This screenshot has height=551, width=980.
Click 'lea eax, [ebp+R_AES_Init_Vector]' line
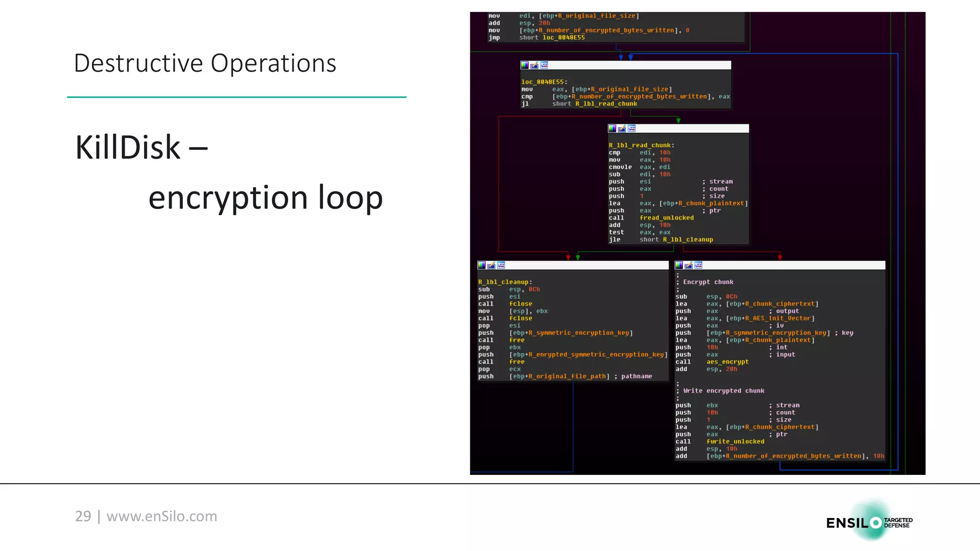[x=745, y=318]
